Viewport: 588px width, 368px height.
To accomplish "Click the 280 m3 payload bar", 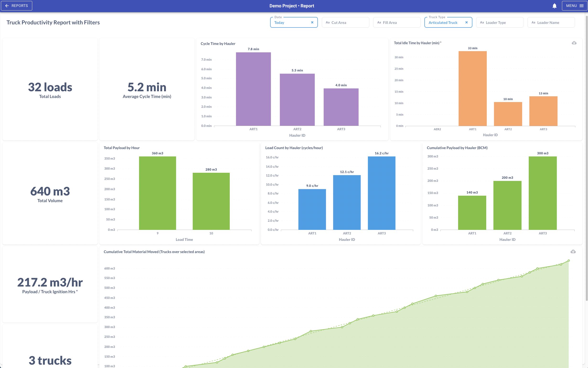I will (x=211, y=201).
